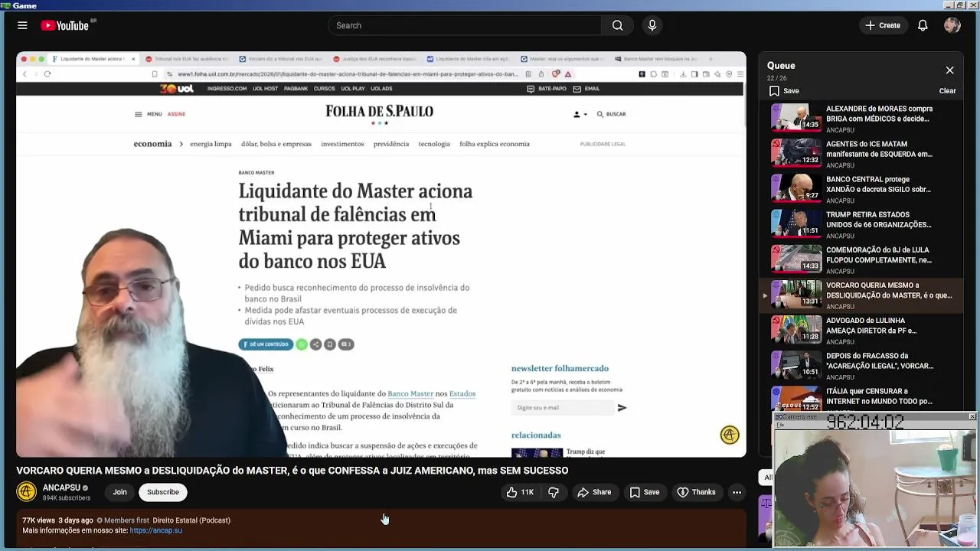Open ADVOGADO de LULINHA queue video

(861, 329)
